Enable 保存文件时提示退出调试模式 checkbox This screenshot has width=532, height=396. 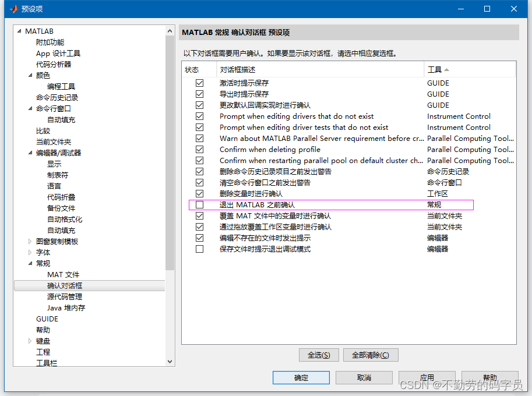click(x=199, y=249)
